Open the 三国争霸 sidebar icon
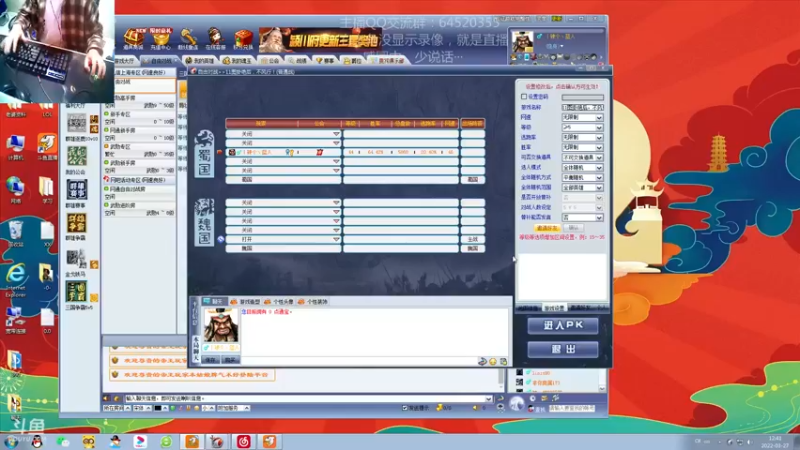The height and width of the screenshot is (450, 800). (x=77, y=292)
